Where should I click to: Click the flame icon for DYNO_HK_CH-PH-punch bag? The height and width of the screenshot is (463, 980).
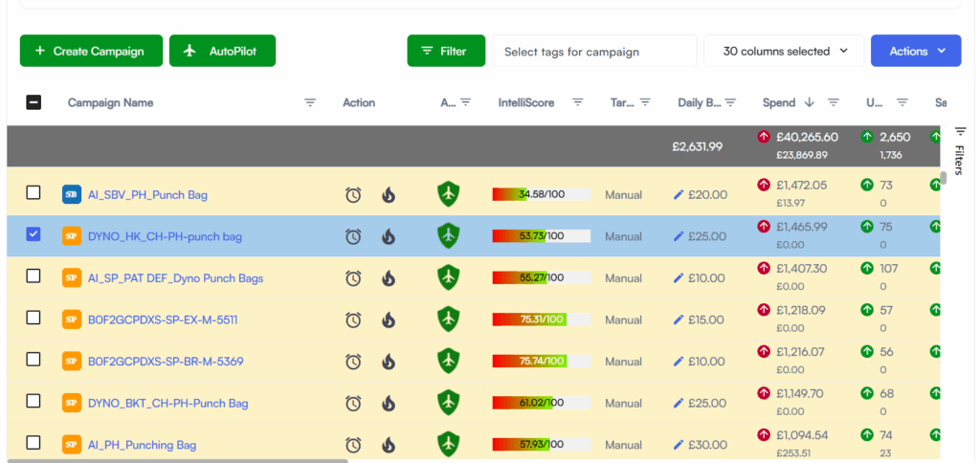(388, 236)
